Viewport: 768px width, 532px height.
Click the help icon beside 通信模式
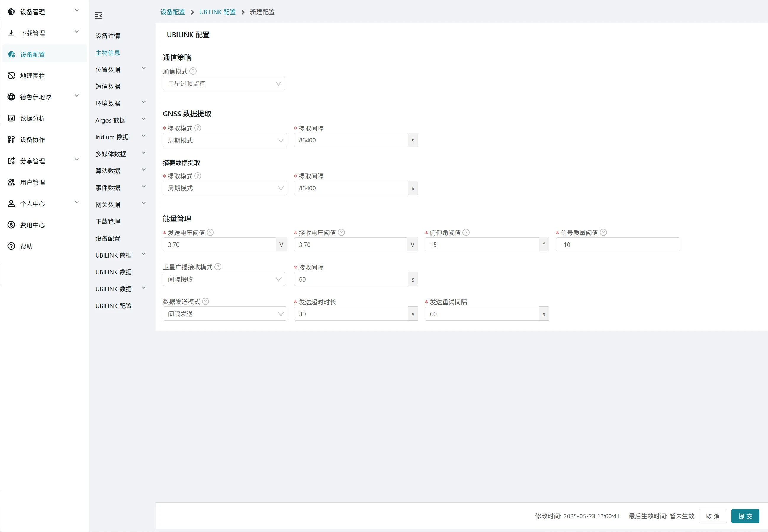click(193, 71)
